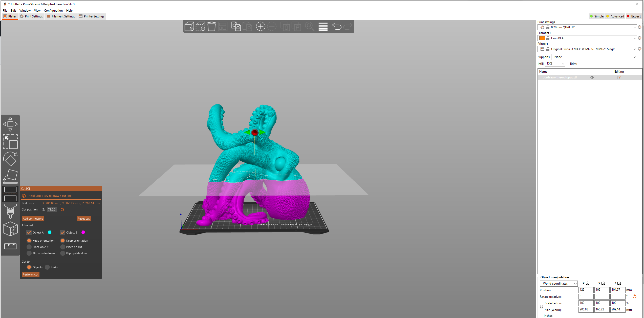Click the orange filament color swatch

[x=542, y=38]
